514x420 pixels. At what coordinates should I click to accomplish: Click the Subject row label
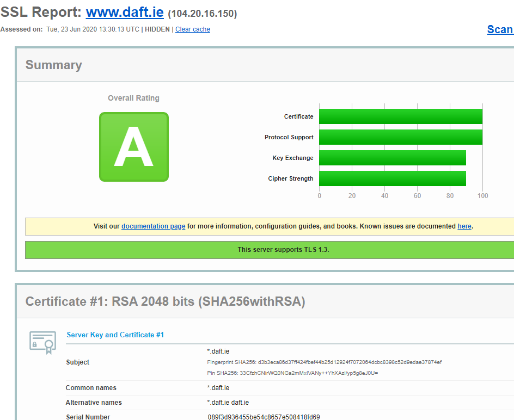click(x=78, y=362)
